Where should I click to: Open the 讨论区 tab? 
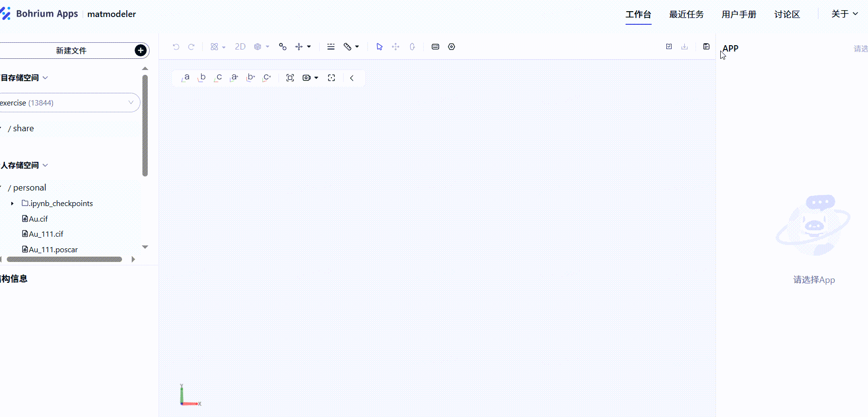pyautogui.click(x=787, y=14)
